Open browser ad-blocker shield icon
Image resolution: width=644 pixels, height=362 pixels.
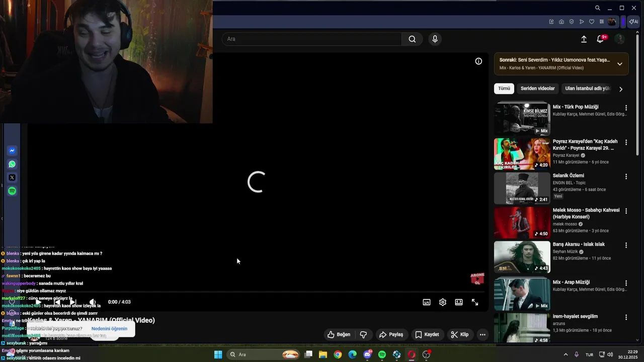click(572, 22)
